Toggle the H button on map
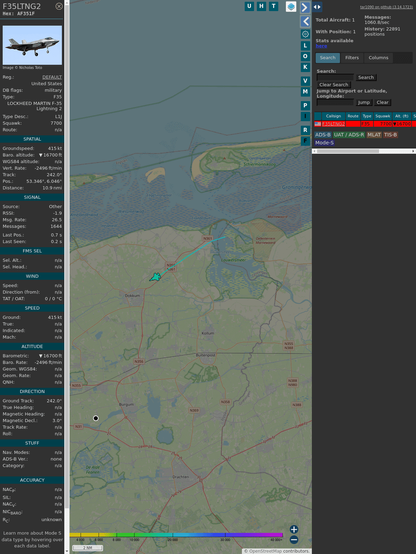Viewport: 416px width, 554px height. tap(261, 6)
